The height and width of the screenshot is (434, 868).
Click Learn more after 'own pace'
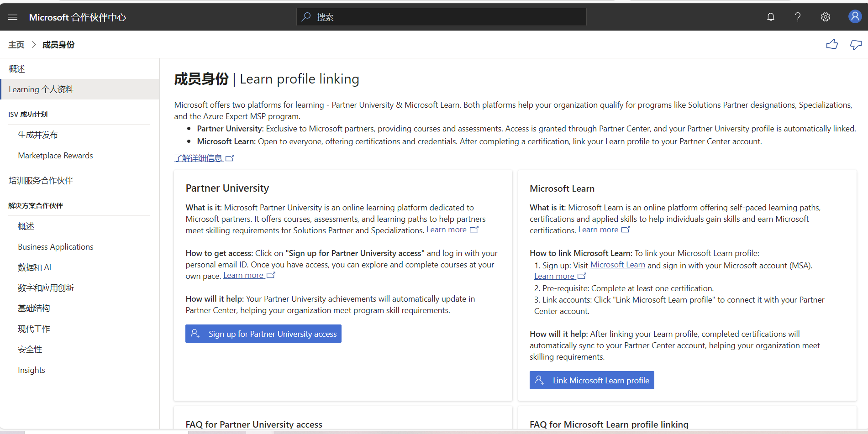[x=249, y=276]
